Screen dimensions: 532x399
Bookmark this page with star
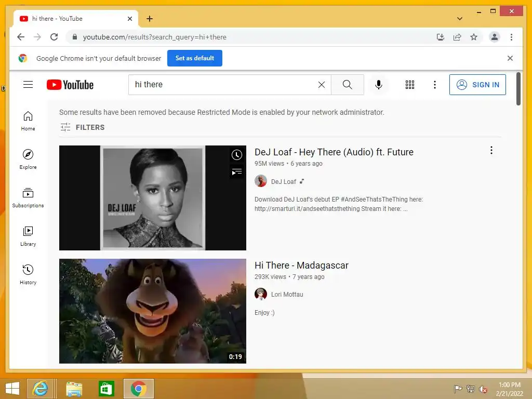(x=474, y=37)
